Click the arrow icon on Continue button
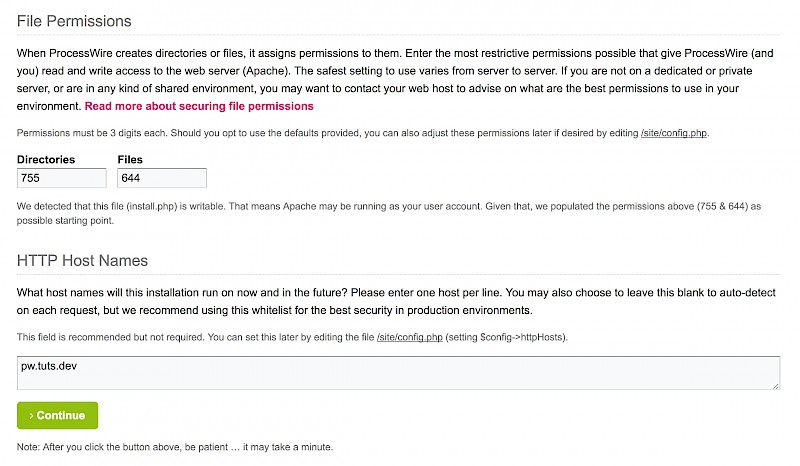This screenshot has width=800, height=466. (x=31, y=415)
